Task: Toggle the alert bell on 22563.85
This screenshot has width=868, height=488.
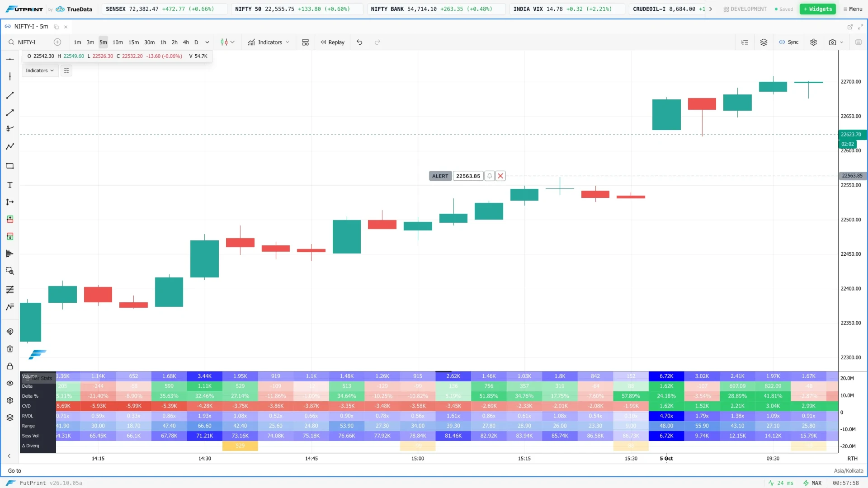Action: 490,176
